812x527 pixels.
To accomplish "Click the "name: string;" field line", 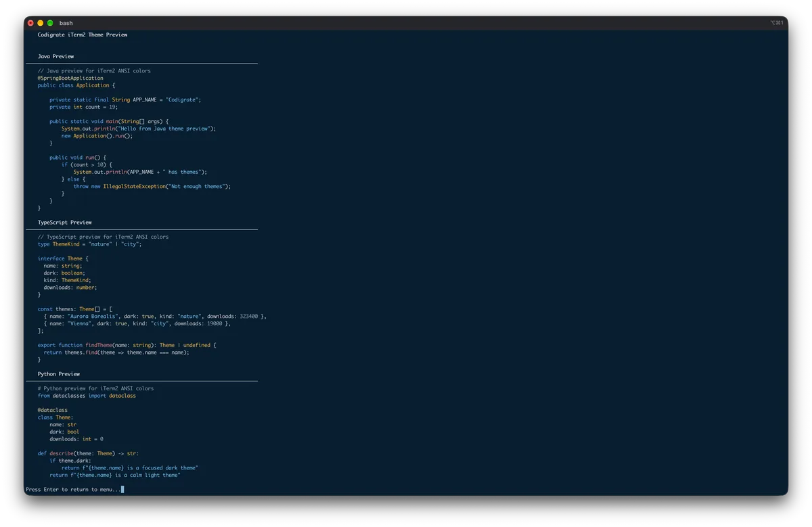I will (x=63, y=266).
